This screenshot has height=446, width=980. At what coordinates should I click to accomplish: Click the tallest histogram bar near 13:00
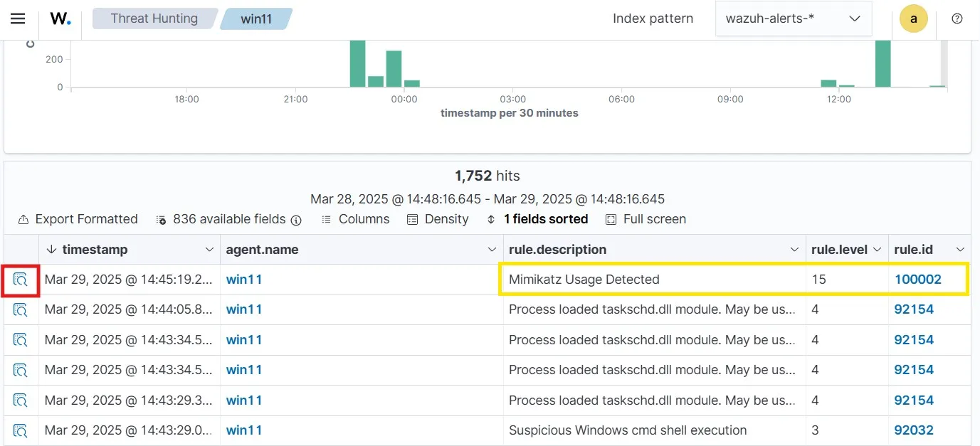tap(882, 64)
